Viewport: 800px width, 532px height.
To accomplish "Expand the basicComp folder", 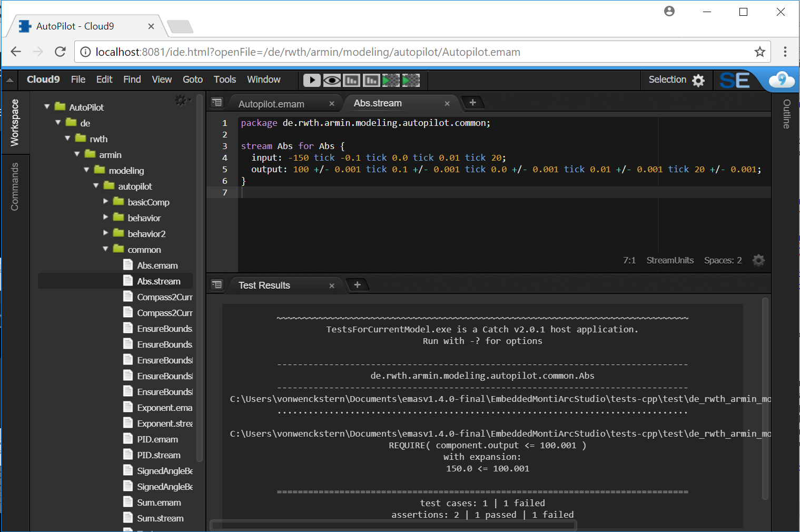I will coord(106,201).
